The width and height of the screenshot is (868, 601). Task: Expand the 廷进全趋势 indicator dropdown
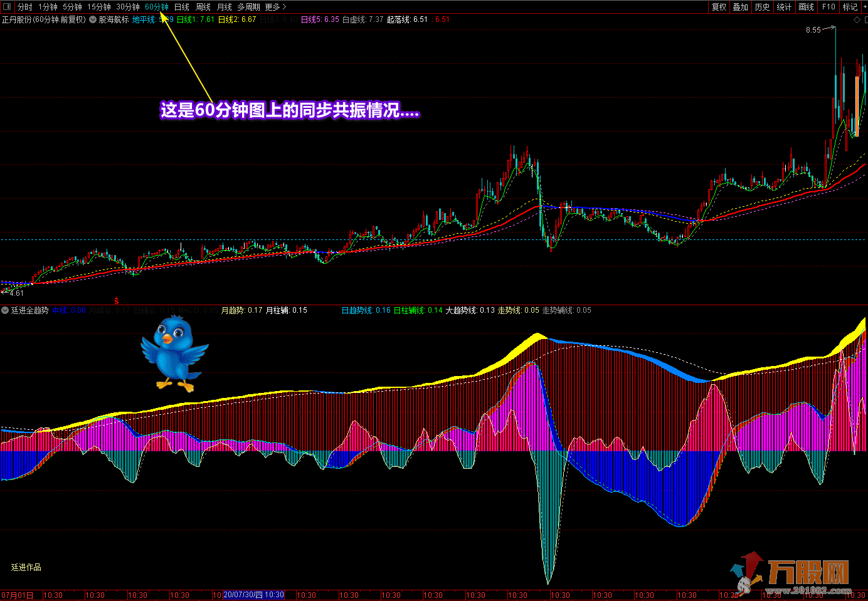(5, 310)
